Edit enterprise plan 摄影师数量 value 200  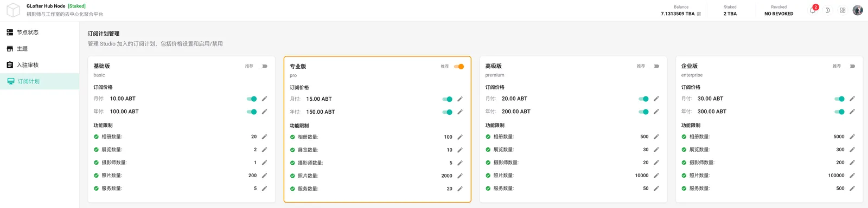852,162
